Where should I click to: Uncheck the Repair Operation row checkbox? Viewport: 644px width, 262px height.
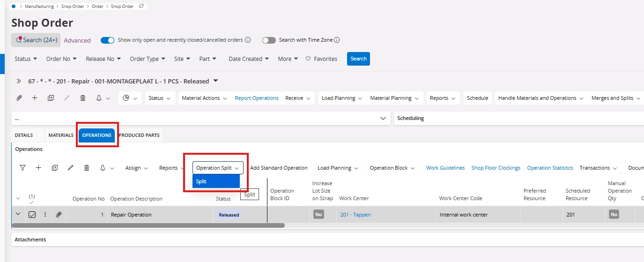click(x=32, y=215)
